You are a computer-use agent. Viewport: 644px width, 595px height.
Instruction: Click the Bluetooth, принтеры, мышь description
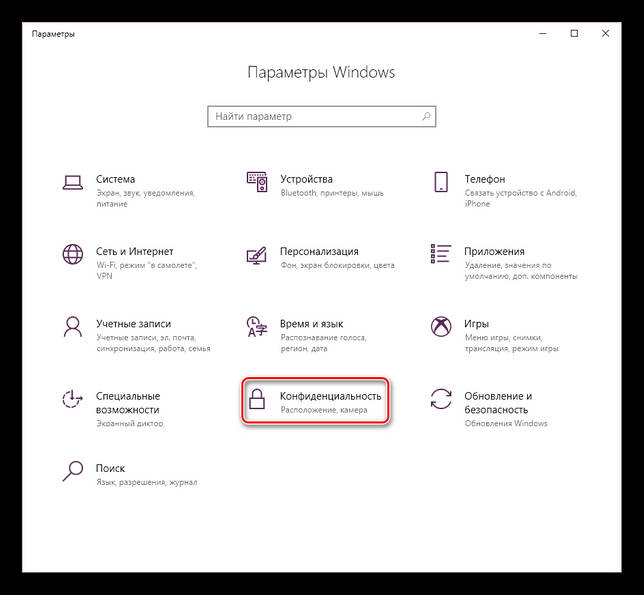coord(332,193)
